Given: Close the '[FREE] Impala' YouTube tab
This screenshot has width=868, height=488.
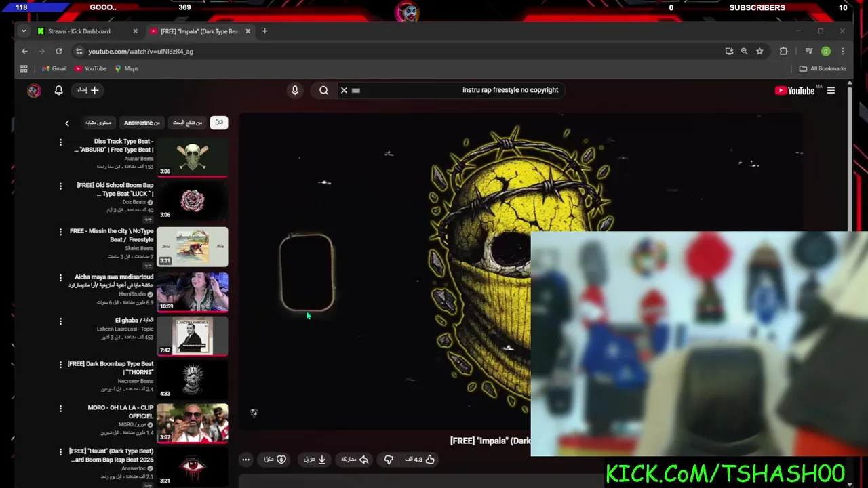Looking at the screenshot, I should coord(248,31).
